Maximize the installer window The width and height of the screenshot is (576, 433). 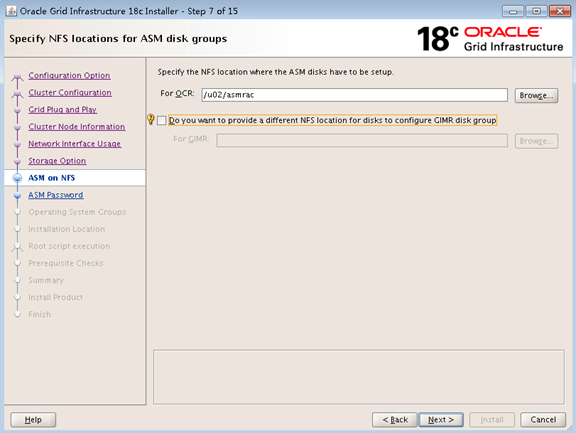pyautogui.click(x=536, y=11)
